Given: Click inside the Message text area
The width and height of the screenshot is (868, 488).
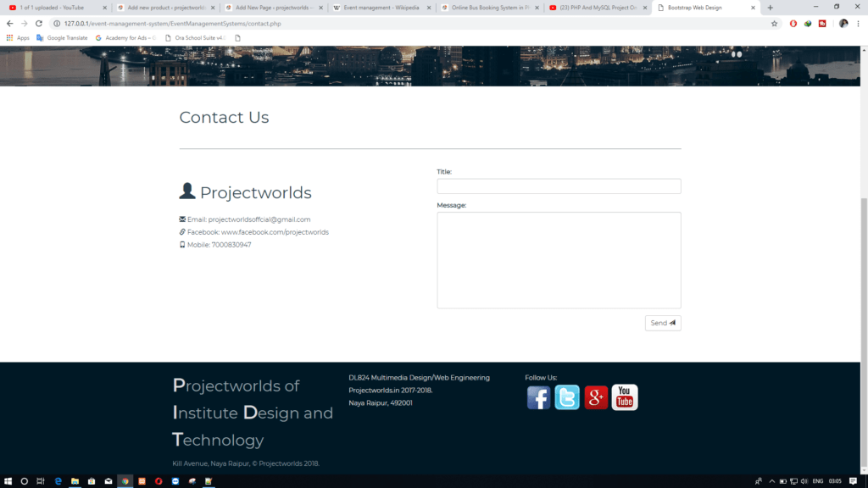Looking at the screenshot, I should click(559, 260).
